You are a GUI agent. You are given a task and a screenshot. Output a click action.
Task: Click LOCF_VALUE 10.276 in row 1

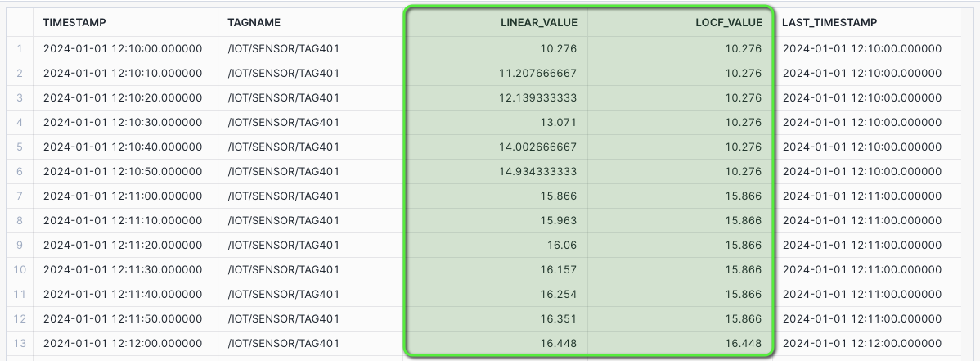point(743,49)
